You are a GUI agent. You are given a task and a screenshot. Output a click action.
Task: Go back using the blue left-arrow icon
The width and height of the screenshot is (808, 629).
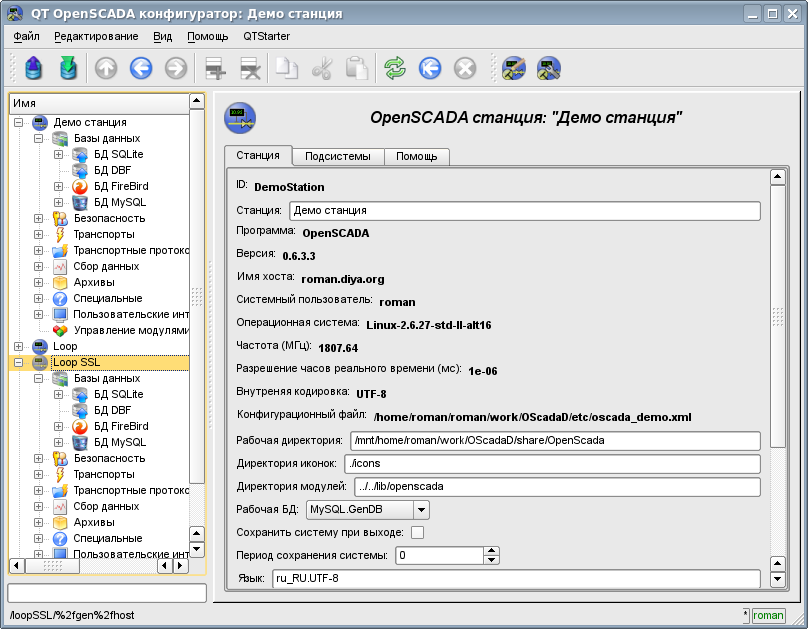[x=141, y=68]
